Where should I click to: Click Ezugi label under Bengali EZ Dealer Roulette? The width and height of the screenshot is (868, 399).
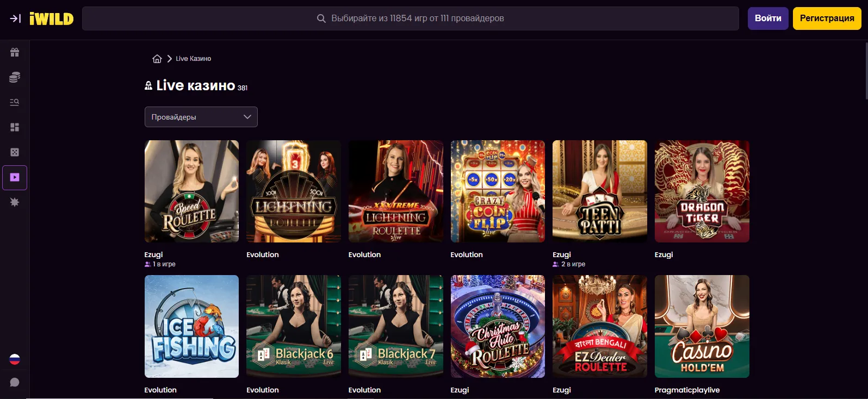point(562,390)
